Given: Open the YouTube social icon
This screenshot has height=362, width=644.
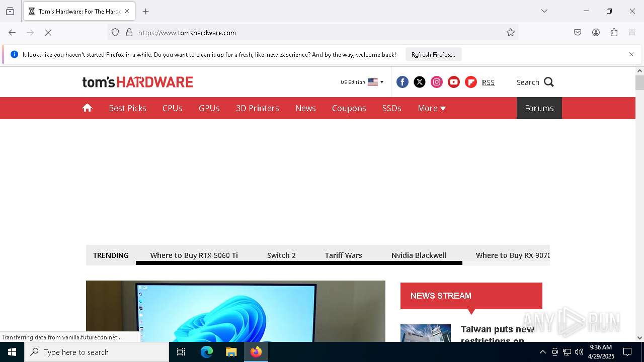Looking at the screenshot, I should (x=454, y=82).
